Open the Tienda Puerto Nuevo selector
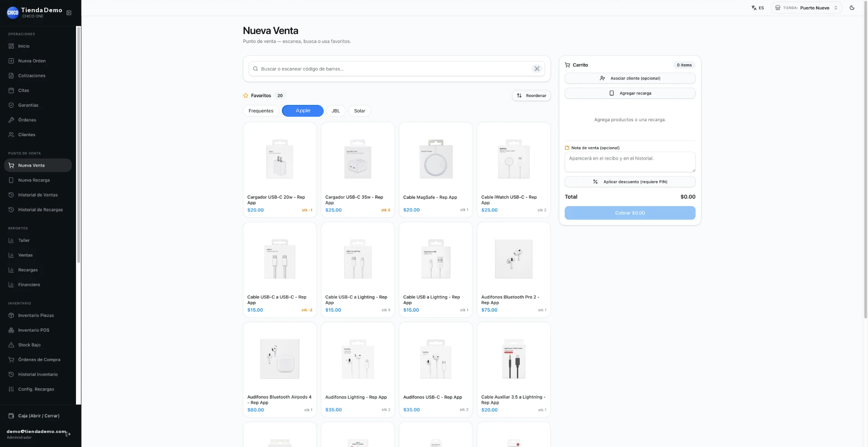This screenshot has height=447, width=868. [807, 8]
